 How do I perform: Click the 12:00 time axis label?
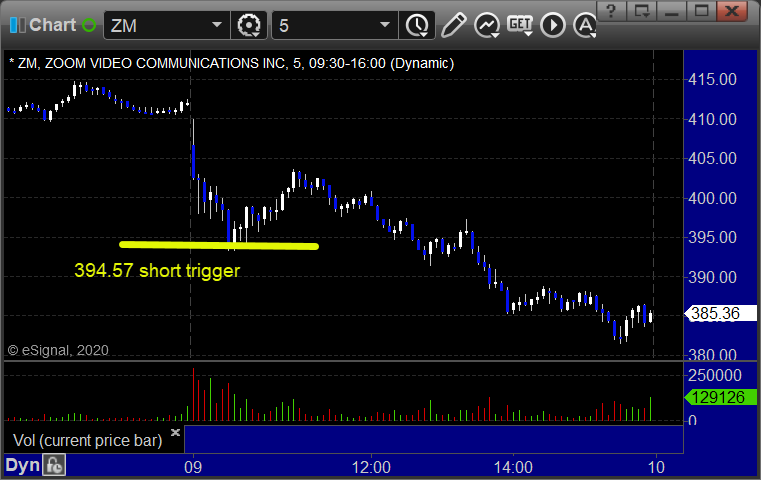(371, 467)
